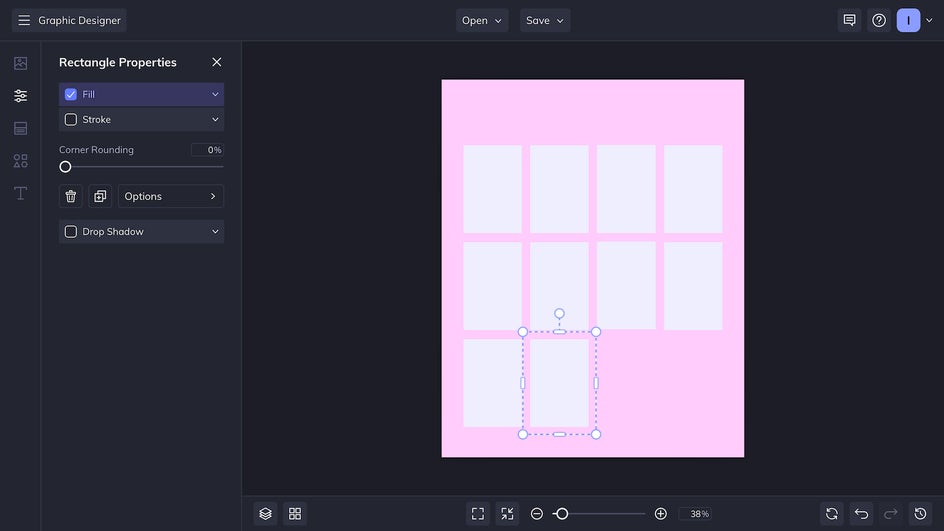Delete the selected rectangle with trash icon
Viewport: 944px width, 531px height.
tap(70, 196)
